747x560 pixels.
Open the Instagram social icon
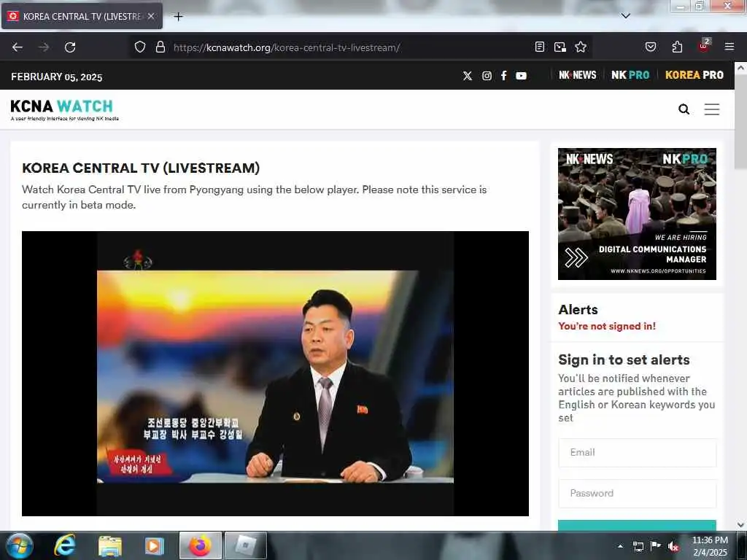[x=487, y=76]
